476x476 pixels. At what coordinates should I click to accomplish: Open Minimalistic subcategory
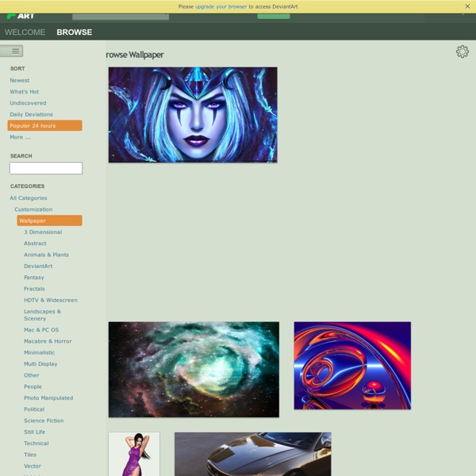(40, 353)
